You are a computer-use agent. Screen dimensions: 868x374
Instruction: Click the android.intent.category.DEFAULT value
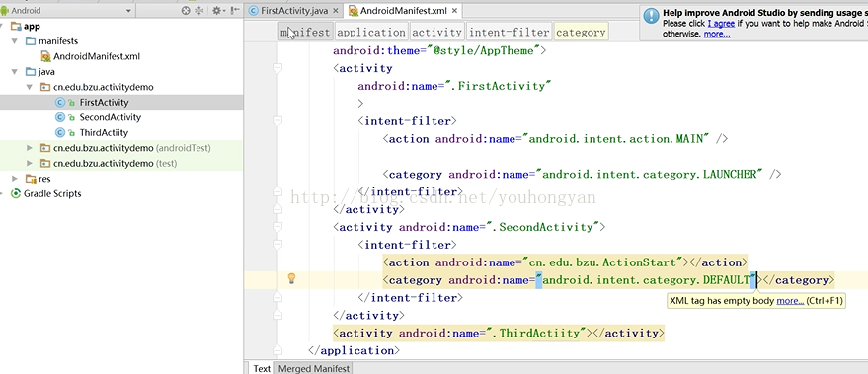coord(646,280)
